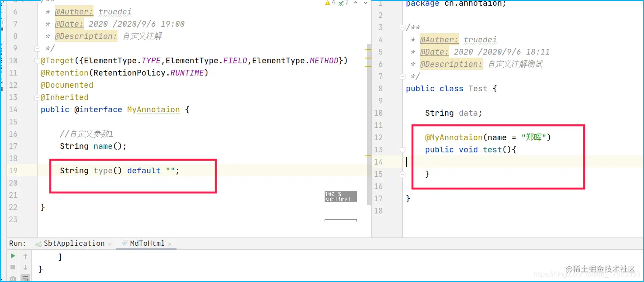
Task: Click the SbtApplication tab's run config icon
Action: (38, 244)
